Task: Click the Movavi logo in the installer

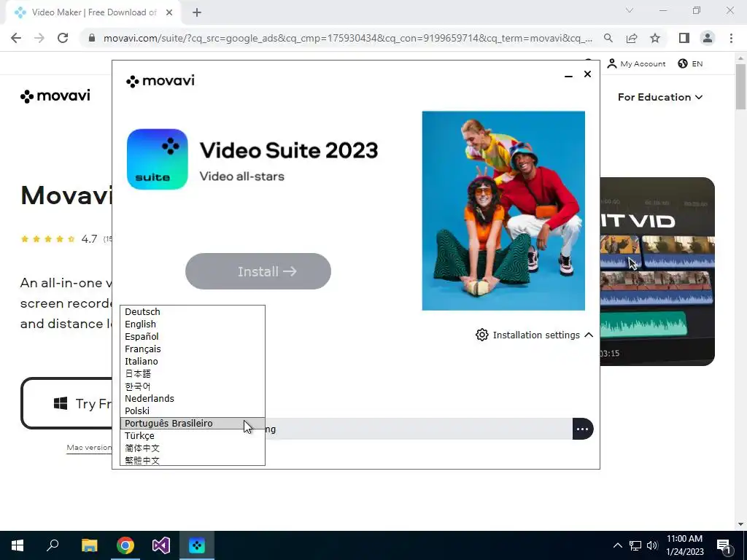Action: 160,81
